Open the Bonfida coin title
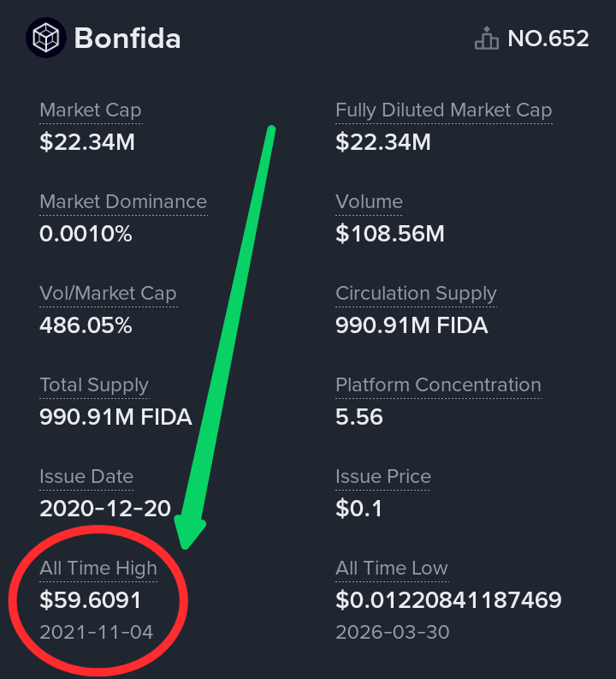The height and width of the screenshot is (679, 616). click(127, 39)
